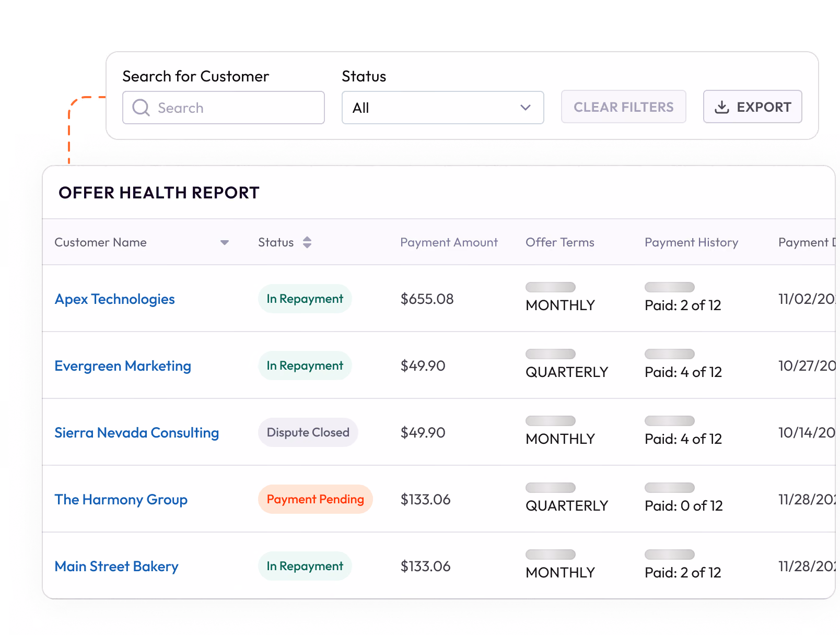Click the Payment Pending status badge
The height and width of the screenshot is (637, 840).
click(316, 499)
